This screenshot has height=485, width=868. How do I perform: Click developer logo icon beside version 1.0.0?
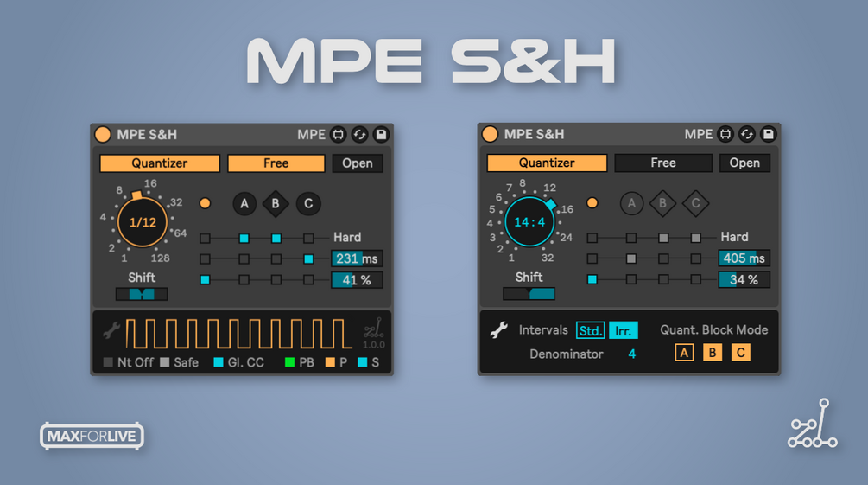pos(374,328)
